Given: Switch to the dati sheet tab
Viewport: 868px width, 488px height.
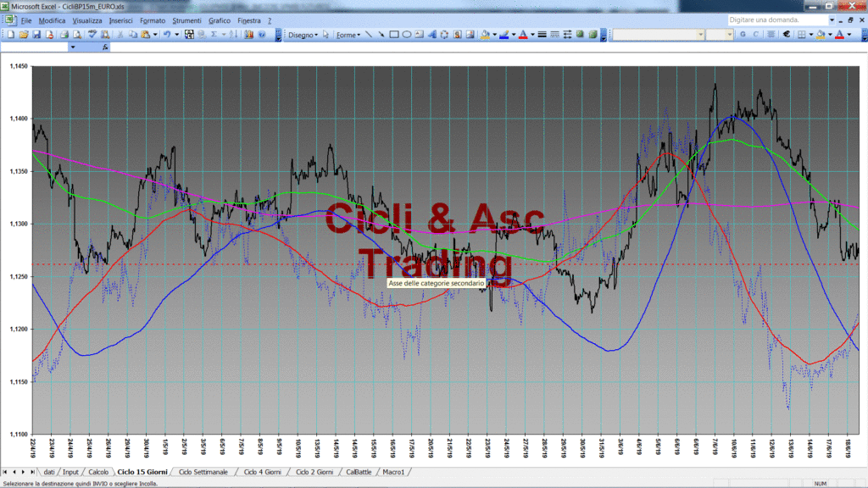Looking at the screenshot, I should point(48,472).
